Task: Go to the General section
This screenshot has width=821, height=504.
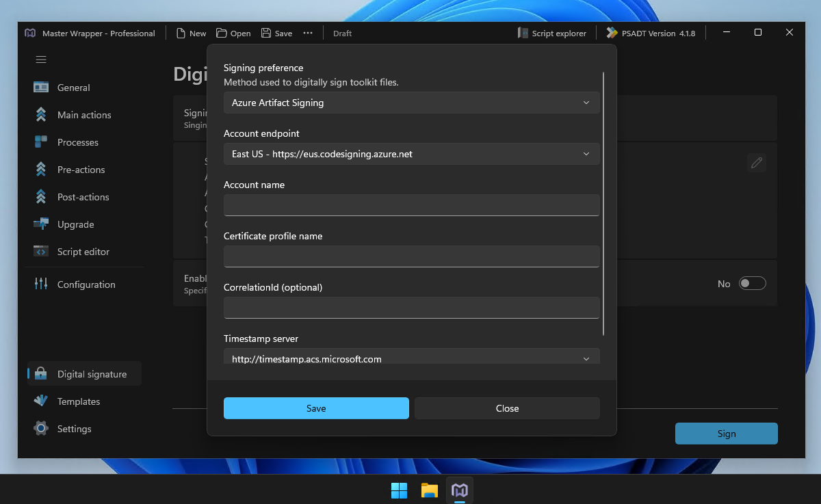Action: coord(74,88)
